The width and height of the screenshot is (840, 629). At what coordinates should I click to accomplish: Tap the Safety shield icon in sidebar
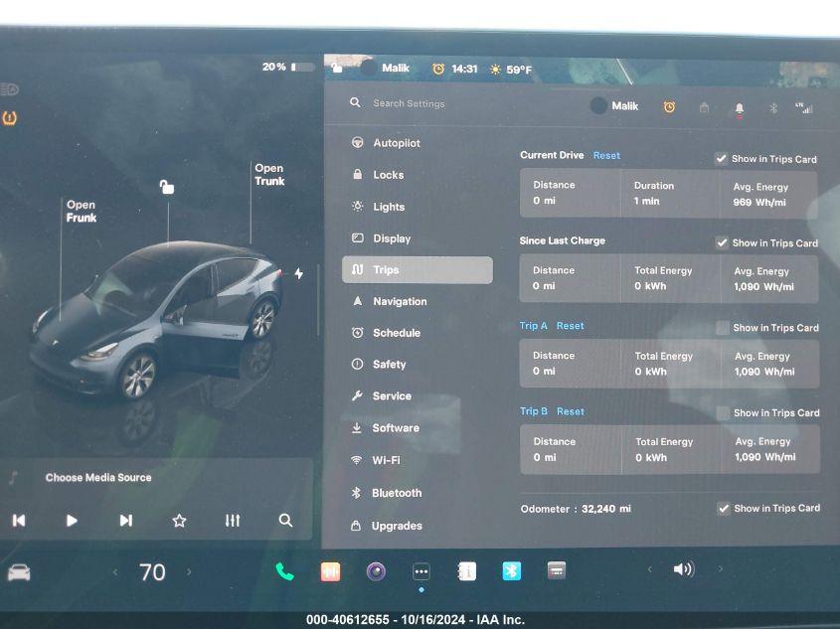(x=356, y=364)
